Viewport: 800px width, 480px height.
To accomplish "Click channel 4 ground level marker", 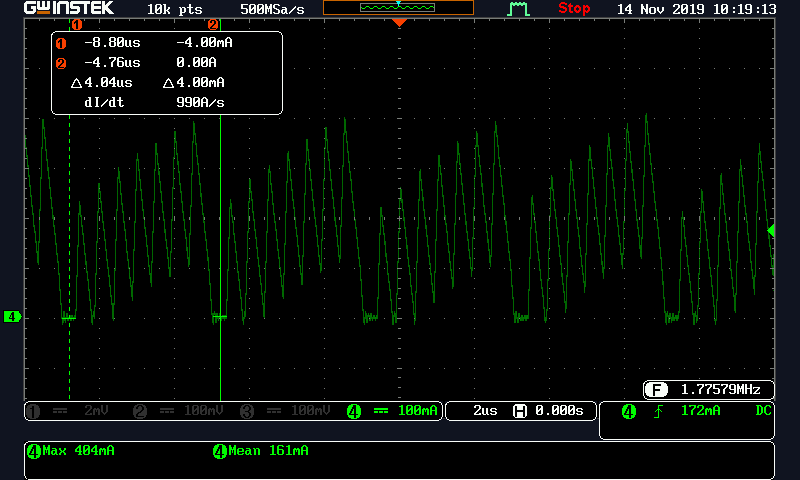I will pyautogui.click(x=12, y=317).
